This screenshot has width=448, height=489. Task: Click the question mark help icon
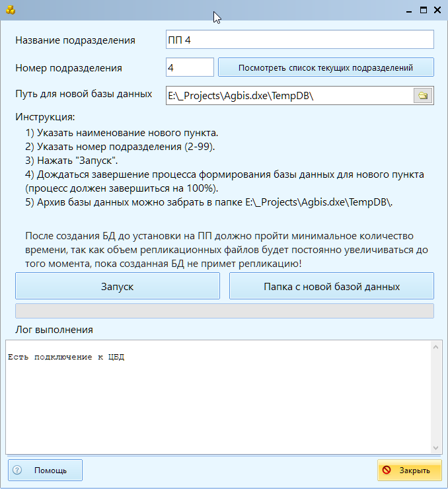(x=17, y=470)
